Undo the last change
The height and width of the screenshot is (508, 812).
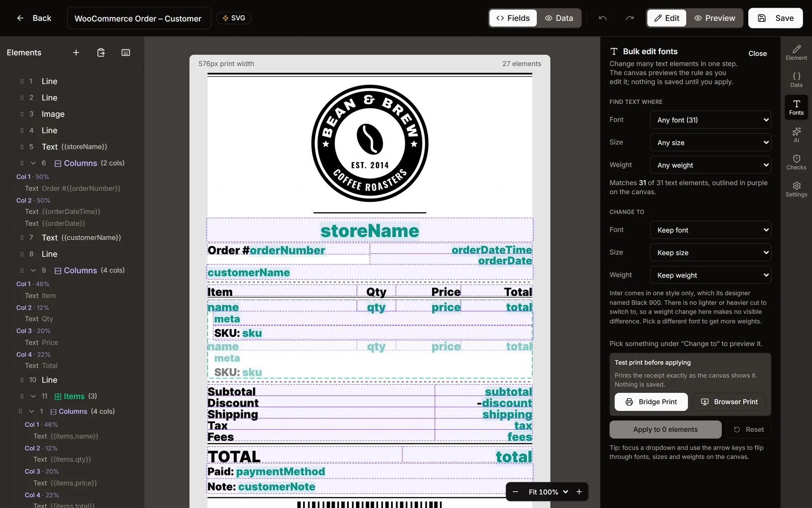(x=603, y=18)
